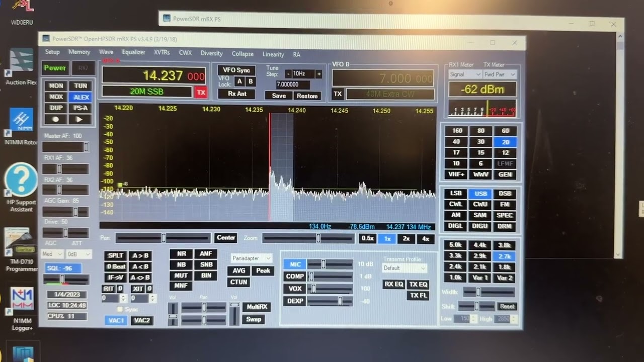The height and width of the screenshot is (362, 644).
Task: Select 20 meter band button
Action: (x=505, y=142)
